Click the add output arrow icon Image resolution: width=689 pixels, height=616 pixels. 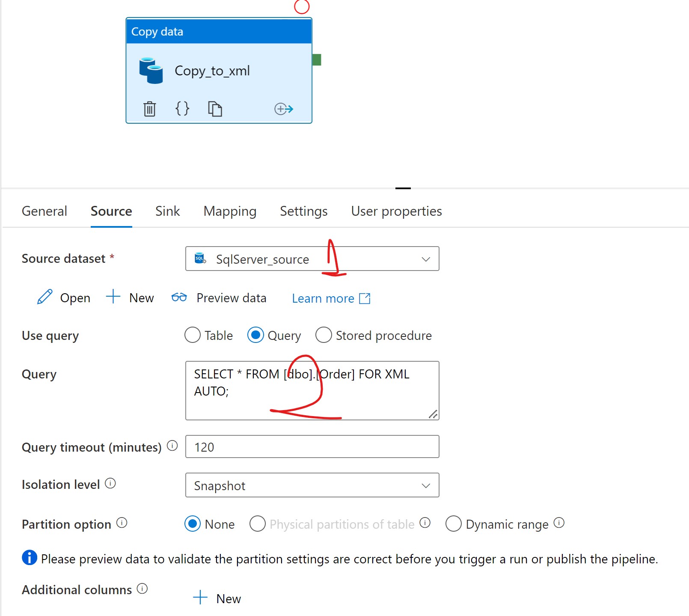tap(283, 109)
